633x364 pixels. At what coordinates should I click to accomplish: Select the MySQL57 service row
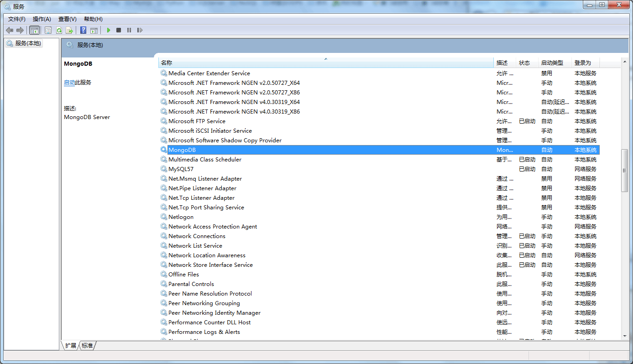tap(181, 169)
